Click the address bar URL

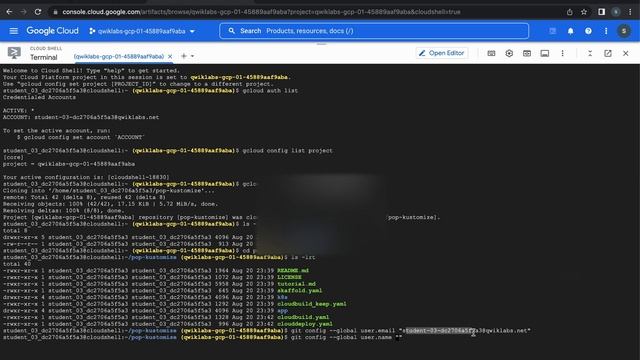pyautogui.click(x=261, y=12)
